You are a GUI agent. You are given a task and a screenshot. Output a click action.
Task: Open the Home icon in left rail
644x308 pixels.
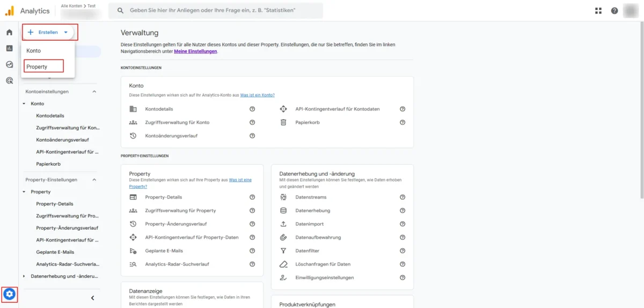[9, 32]
